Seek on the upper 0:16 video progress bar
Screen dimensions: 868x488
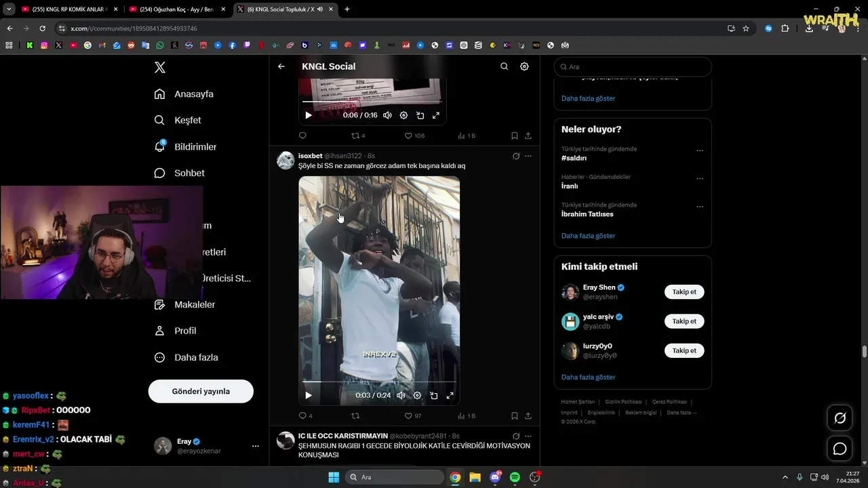tap(372, 102)
